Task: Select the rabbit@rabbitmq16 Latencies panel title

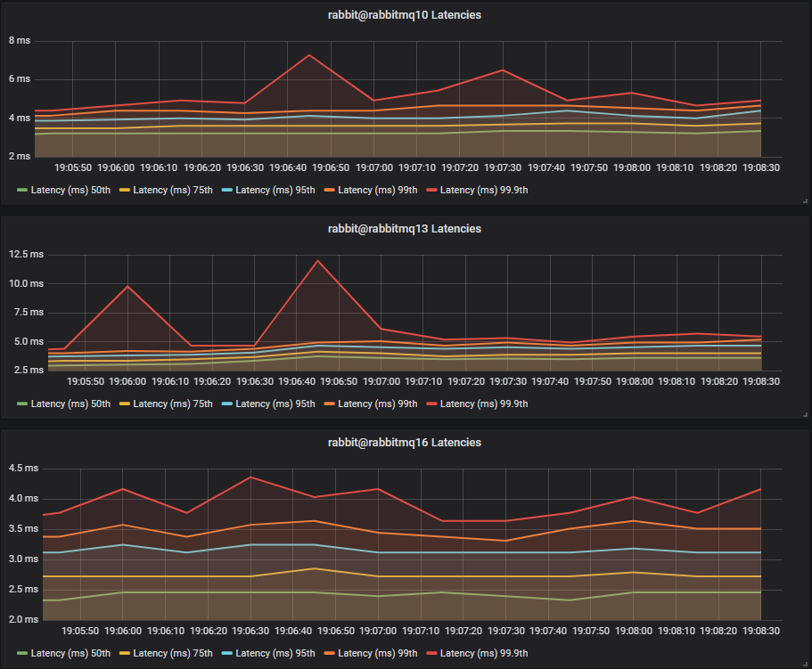Action: tap(404, 442)
